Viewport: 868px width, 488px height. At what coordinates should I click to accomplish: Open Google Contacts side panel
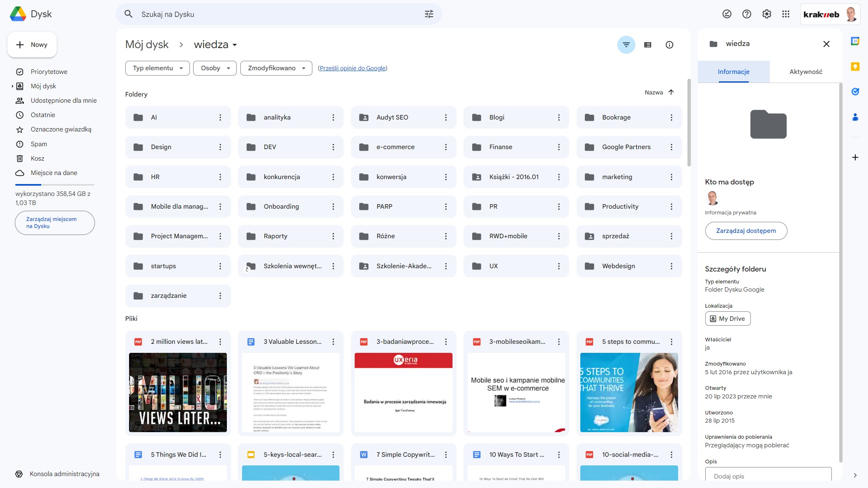tap(855, 117)
